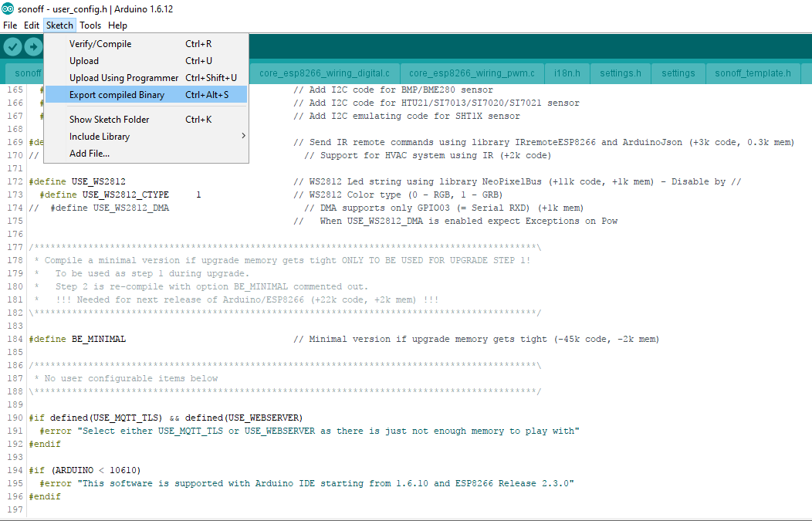Click the 'Add I2C emulating code for SHT1X' comment
This screenshot has height=521, width=812.
point(407,116)
